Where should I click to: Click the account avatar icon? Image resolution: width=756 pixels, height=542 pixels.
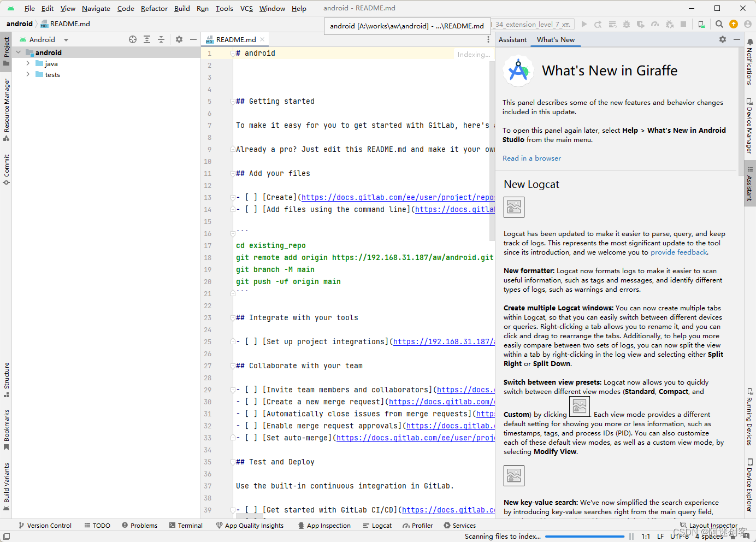[x=748, y=24]
